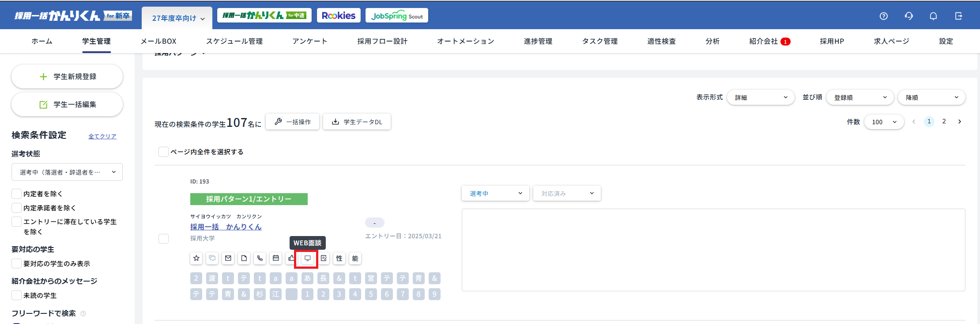Open 並び順 dropdown showing 登録順

point(860,97)
